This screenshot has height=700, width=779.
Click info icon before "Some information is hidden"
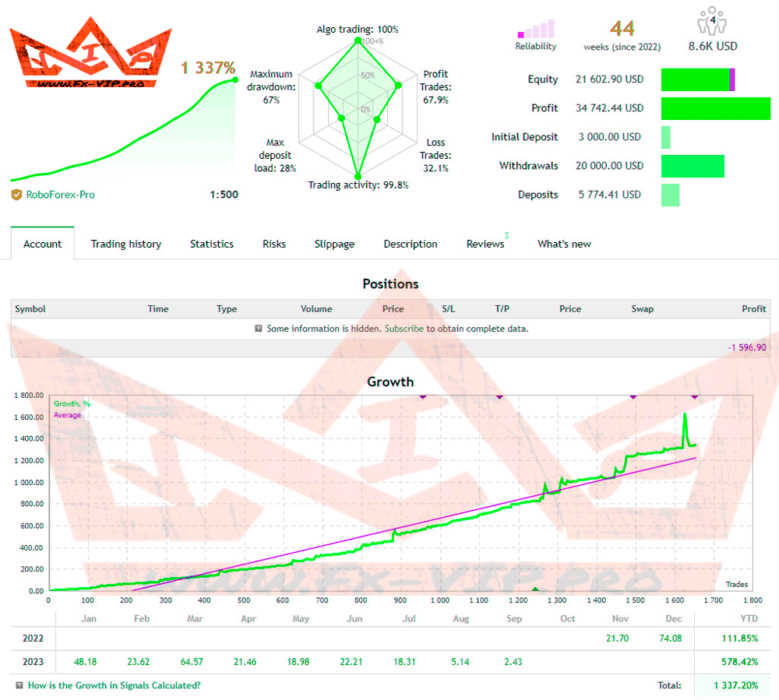point(258,329)
